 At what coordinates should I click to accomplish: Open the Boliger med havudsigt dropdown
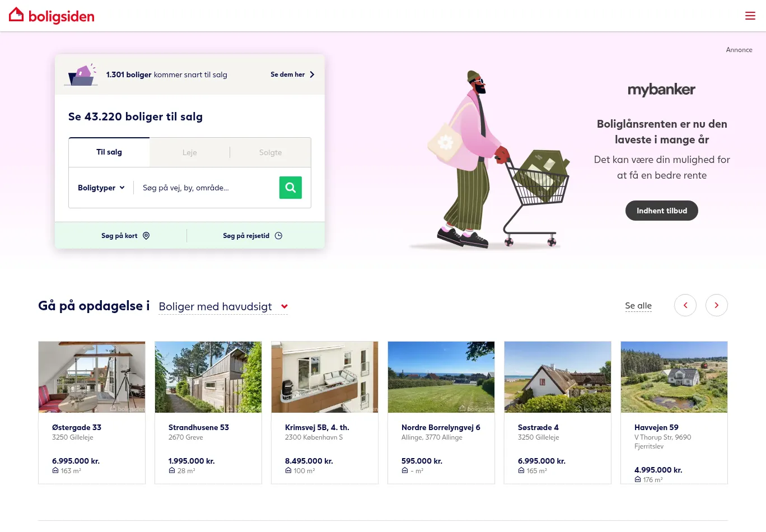(223, 306)
